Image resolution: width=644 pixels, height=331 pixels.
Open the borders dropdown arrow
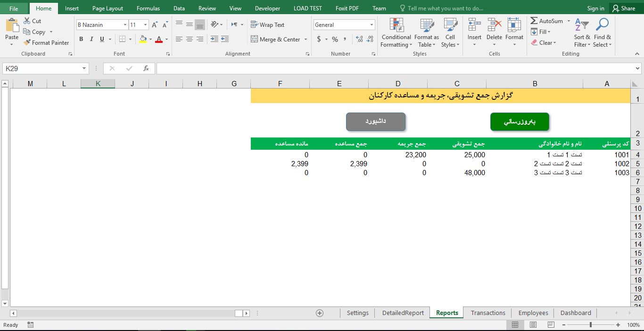(x=131, y=39)
